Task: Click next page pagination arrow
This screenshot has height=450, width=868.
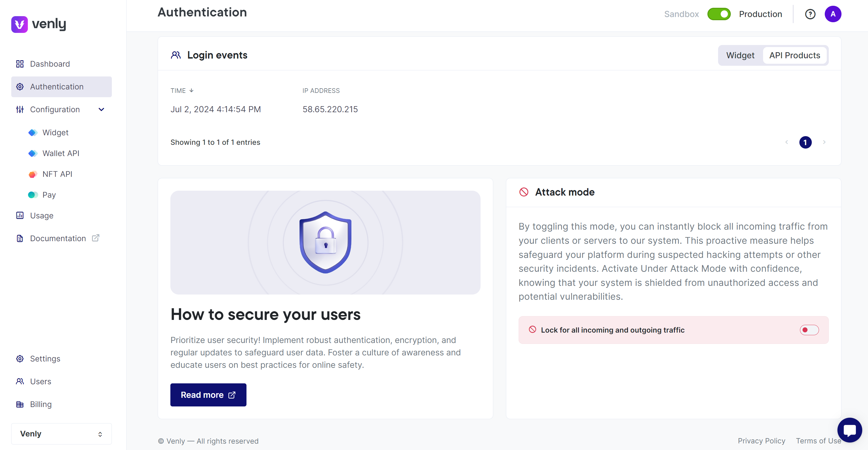Action: coord(824,142)
